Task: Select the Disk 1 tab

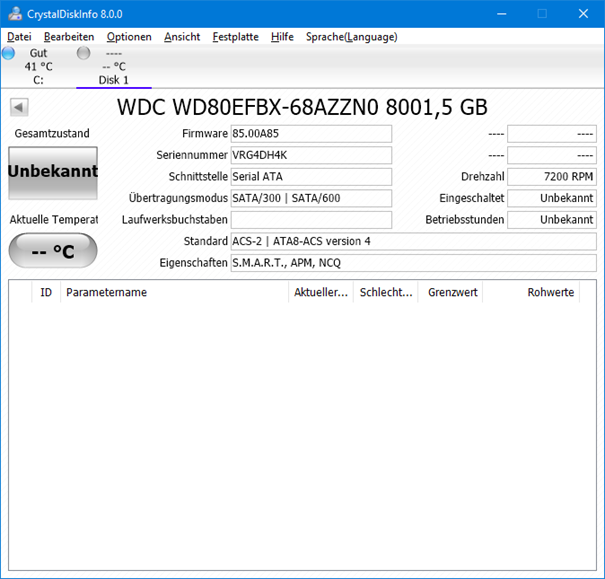Action: (114, 66)
